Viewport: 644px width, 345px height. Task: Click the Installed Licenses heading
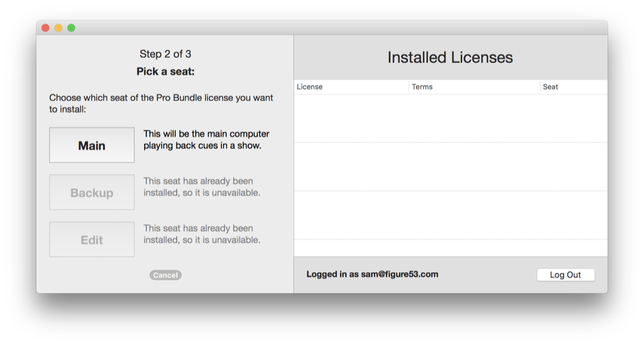point(450,58)
